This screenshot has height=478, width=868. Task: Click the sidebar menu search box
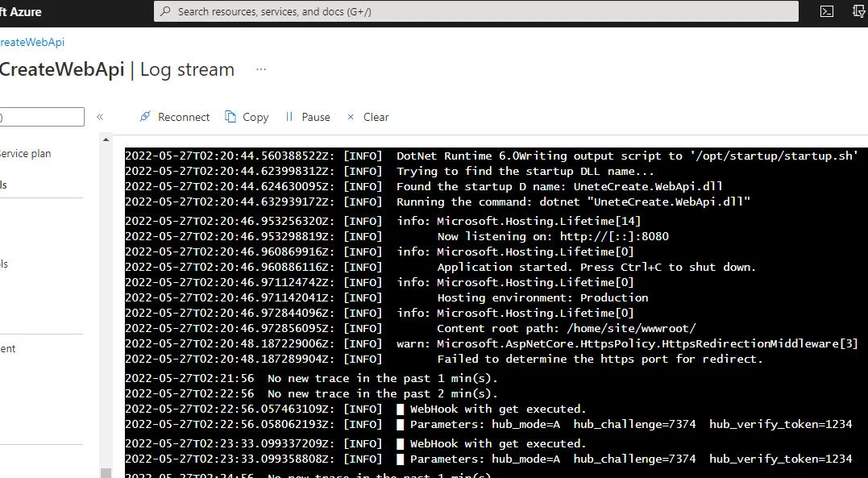pos(42,117)
